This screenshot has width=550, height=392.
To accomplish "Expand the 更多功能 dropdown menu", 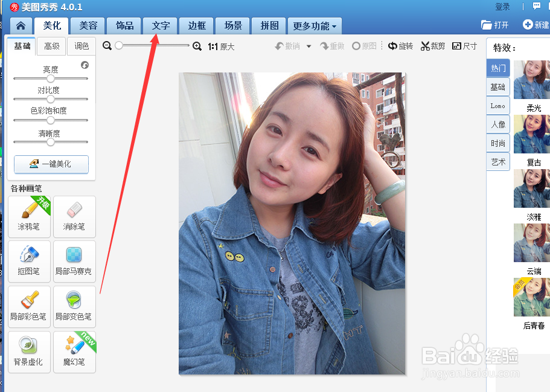I will (312, 26).
